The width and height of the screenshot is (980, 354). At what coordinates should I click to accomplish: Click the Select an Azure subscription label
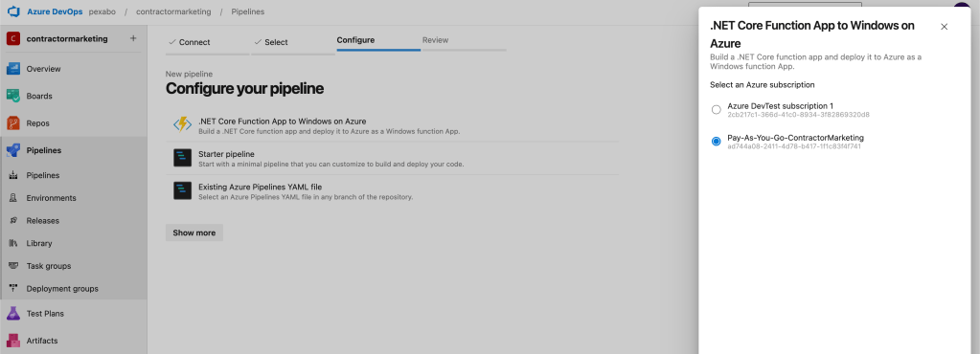[762, 85]
